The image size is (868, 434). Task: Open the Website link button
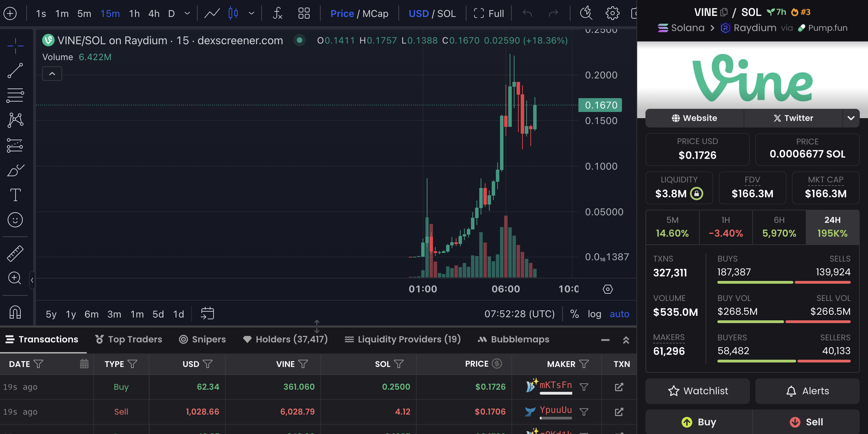pyautogui.click(x=695, y=118)
